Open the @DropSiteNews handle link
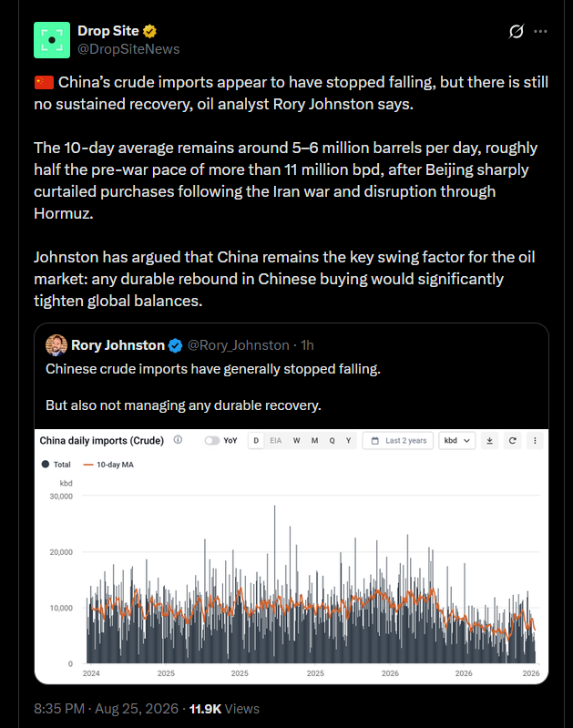 coord(128,49)
